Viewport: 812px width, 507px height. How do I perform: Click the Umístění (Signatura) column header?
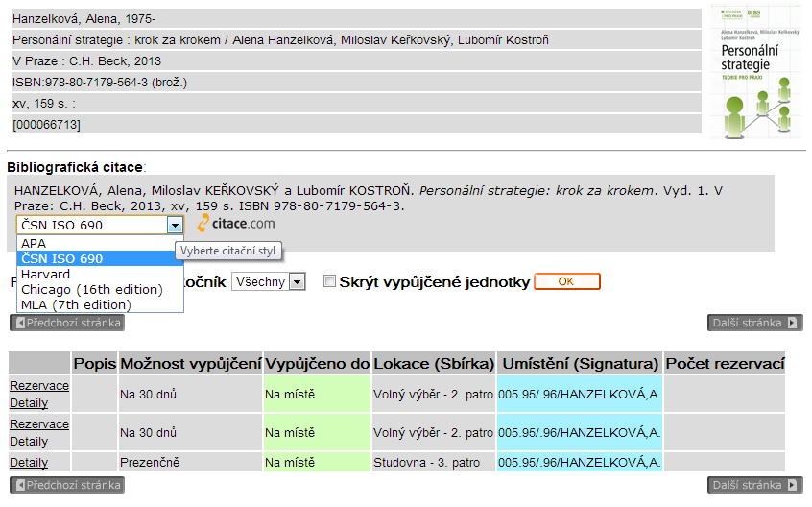580,364
